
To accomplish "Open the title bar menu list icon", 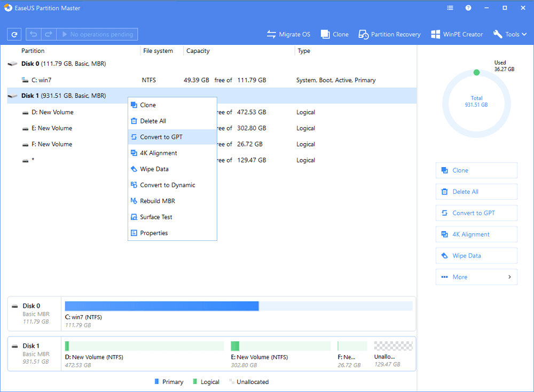I will coord(450,8).
